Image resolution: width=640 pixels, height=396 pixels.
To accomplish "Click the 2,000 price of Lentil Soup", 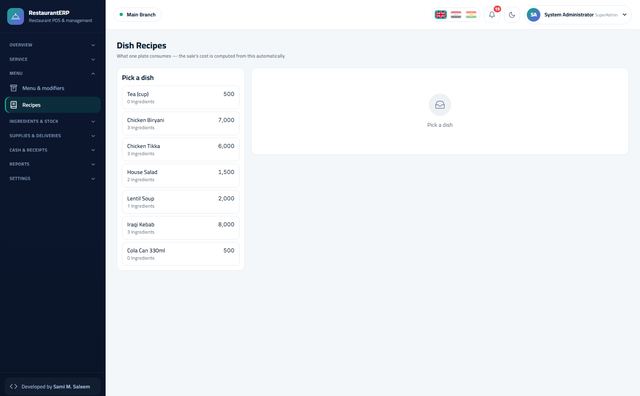I will pos(226,198).
